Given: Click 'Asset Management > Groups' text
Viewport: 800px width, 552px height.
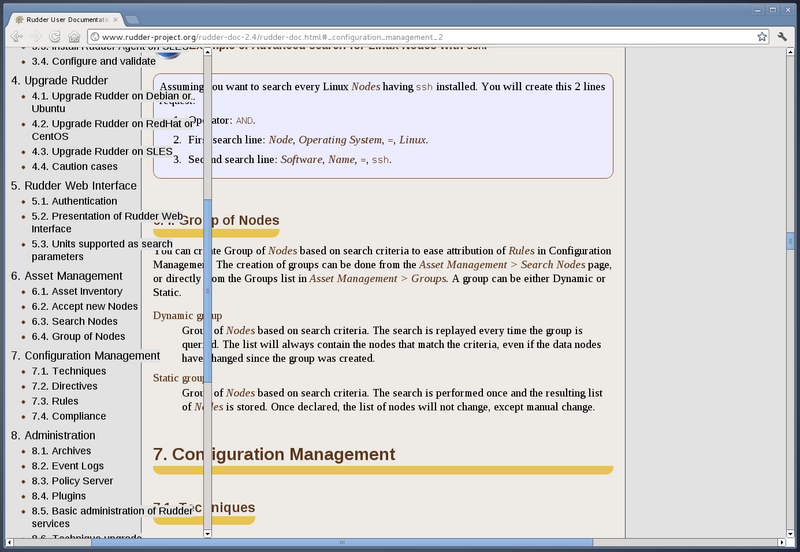Looking at the screenshot, I should click(378, 279).
